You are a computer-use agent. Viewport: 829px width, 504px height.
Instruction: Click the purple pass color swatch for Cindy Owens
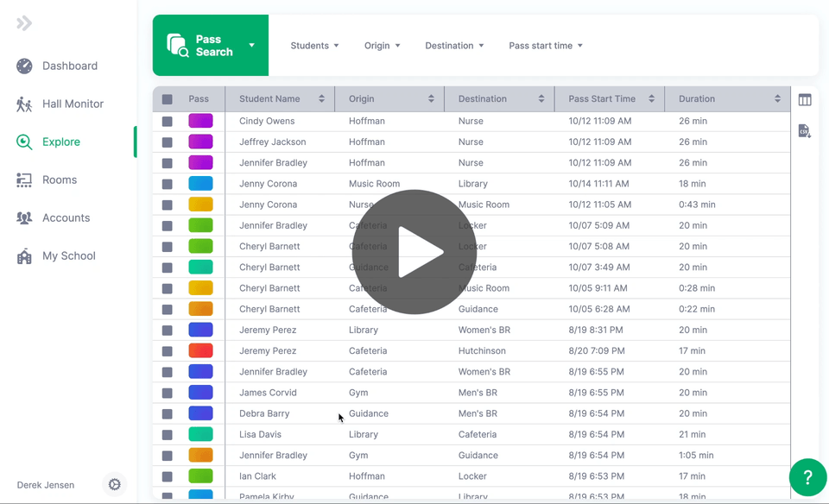pos(201,121)
